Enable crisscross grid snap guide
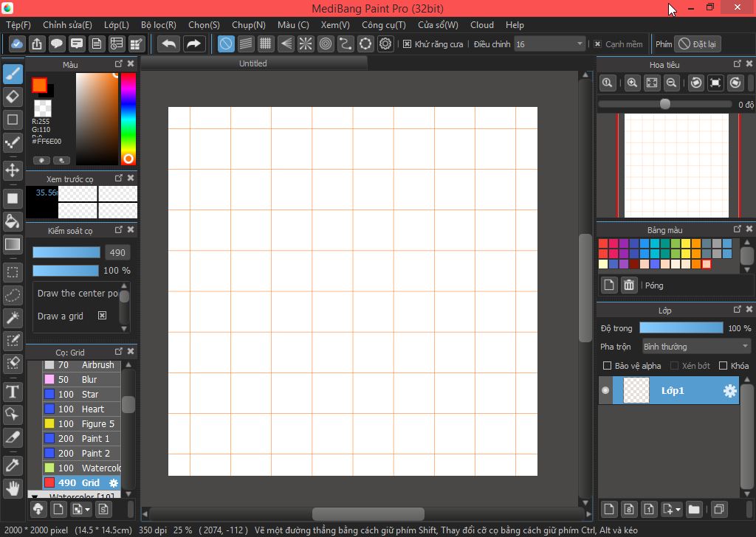756x537 pixels. pos(266,44)
